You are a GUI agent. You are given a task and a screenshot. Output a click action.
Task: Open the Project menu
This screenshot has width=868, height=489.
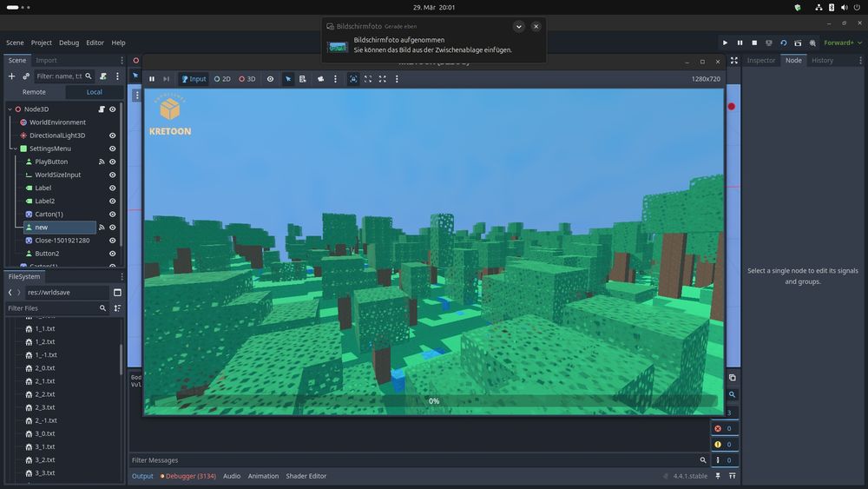click(x=41, y=43)
